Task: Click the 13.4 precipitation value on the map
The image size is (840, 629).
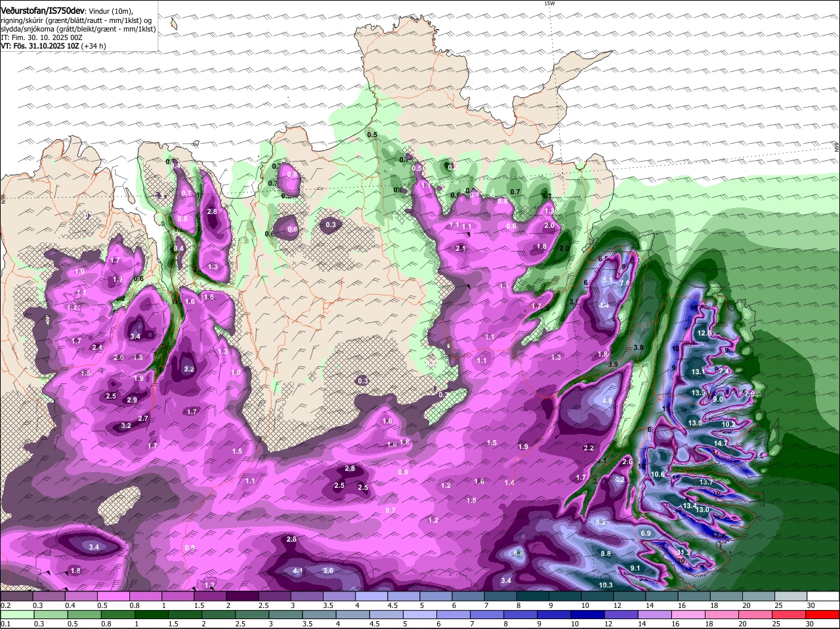Action: tap(688, 506)
